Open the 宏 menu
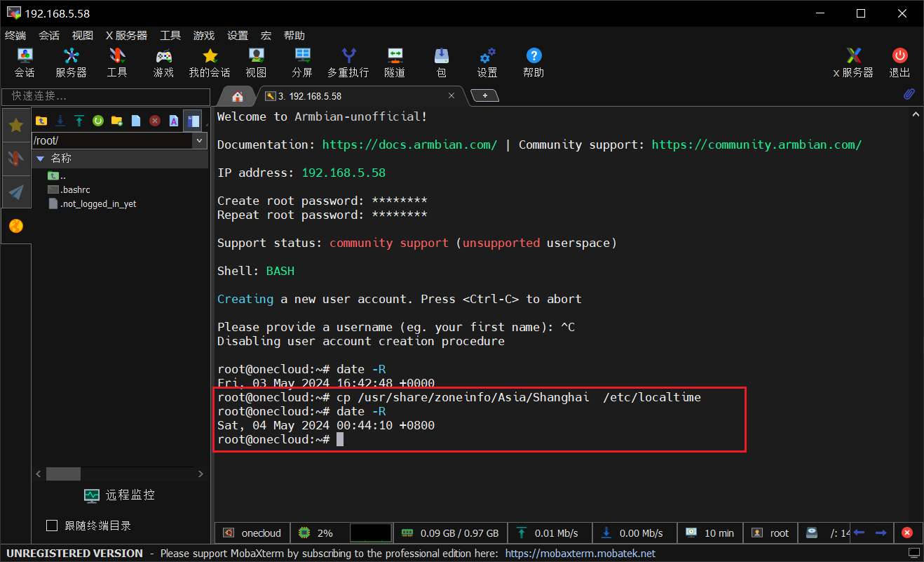Image resolution: width=924 pixels, height=562 pixels. click(266, 36)
